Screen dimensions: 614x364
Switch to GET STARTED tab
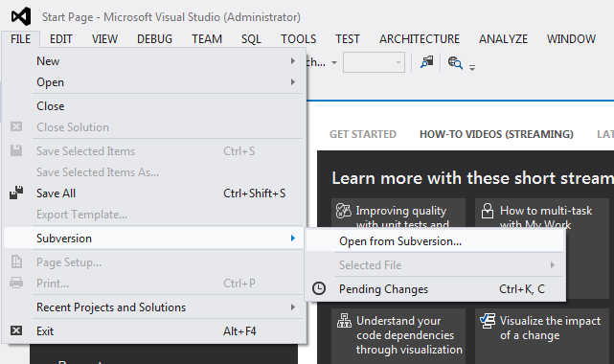[x=363, y=134]
